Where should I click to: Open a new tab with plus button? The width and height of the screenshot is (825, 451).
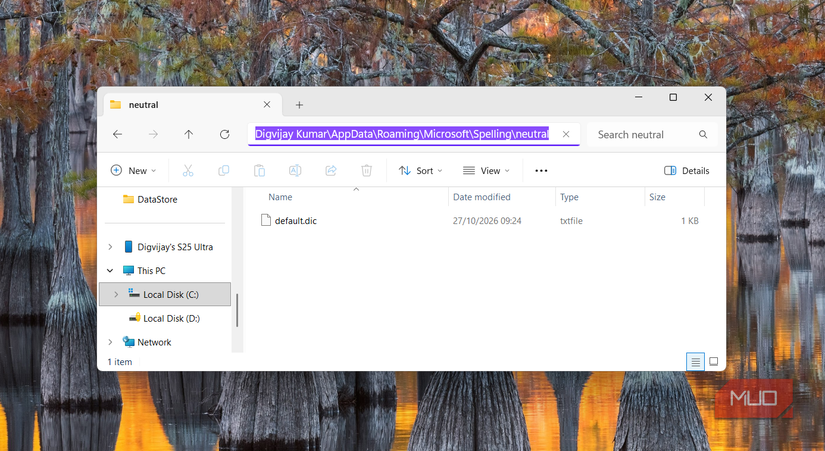(x=299, y=105)
